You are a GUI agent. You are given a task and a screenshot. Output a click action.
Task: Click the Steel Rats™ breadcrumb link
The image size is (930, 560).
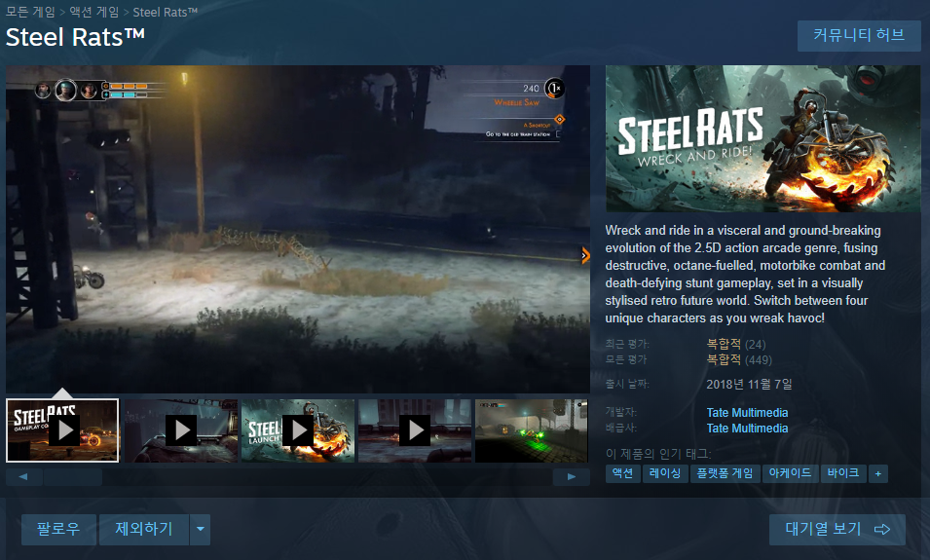165,12
